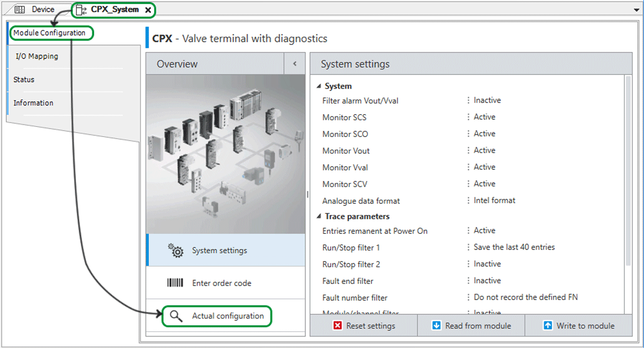Select the Monitor SCS label

[x=344, y=117]
